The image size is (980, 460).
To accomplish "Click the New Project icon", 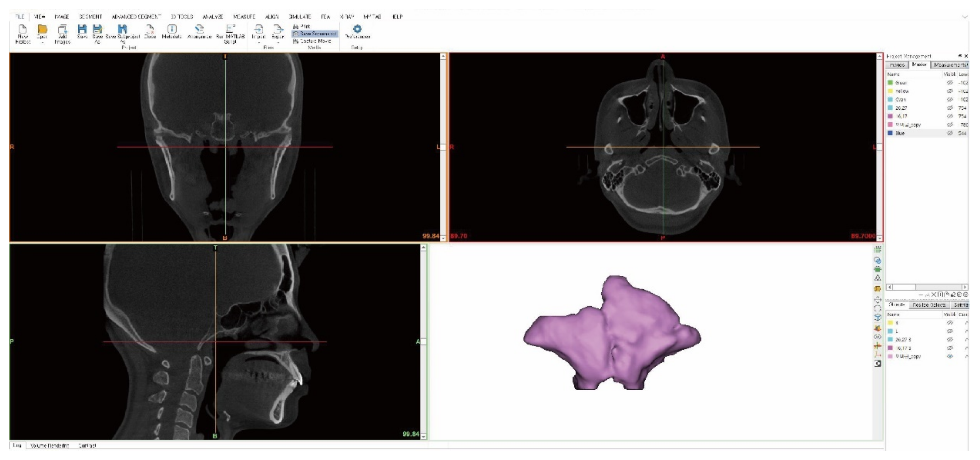I will click(22, 30).
